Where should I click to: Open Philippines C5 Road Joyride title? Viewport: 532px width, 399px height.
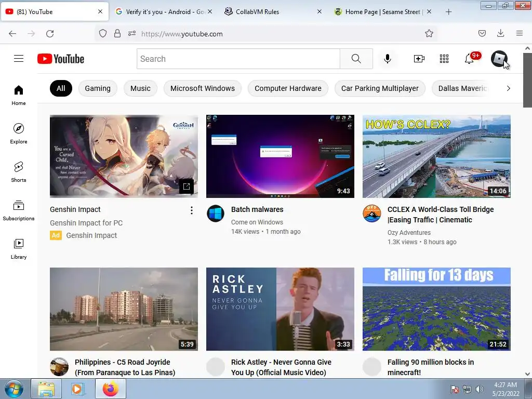point(125,367)
